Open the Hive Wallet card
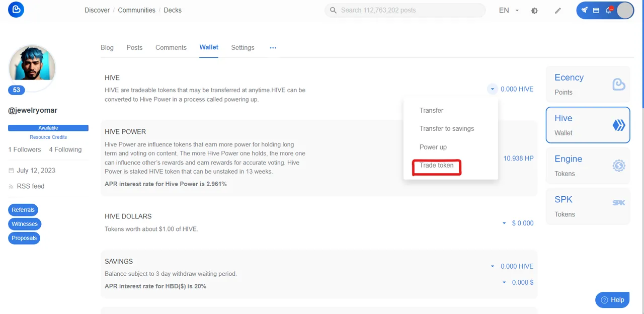The width and height of the screenshot is (644, 314). point(588,125)
